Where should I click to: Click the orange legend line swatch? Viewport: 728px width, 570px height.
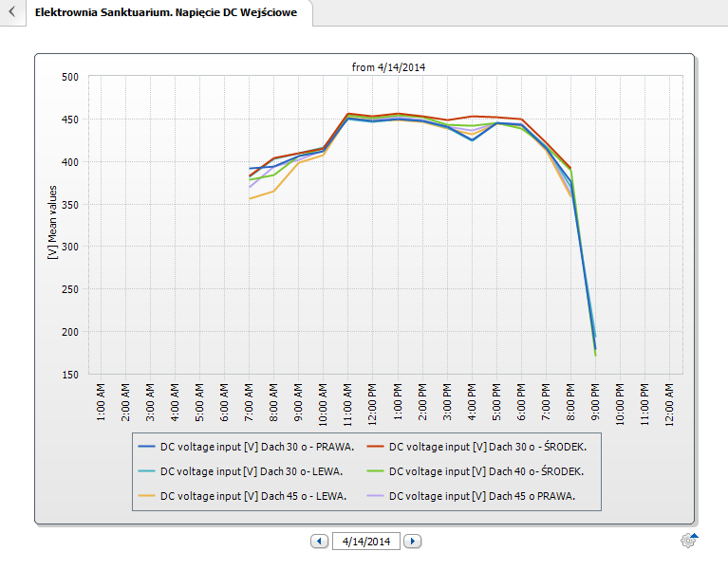pos(146,496)
